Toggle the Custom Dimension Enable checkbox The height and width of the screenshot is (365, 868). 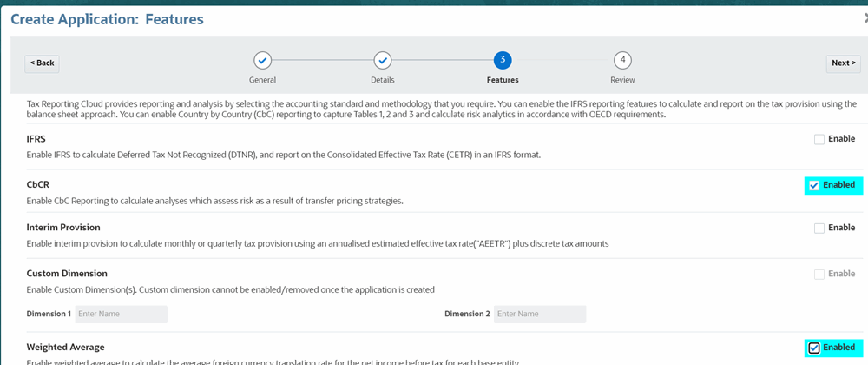click(819, 274)
